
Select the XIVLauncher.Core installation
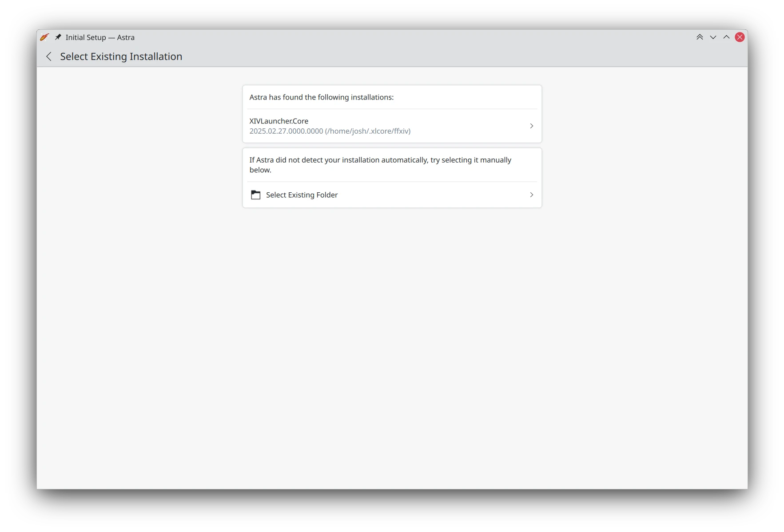pyautogui.click(x=392, y=126)
